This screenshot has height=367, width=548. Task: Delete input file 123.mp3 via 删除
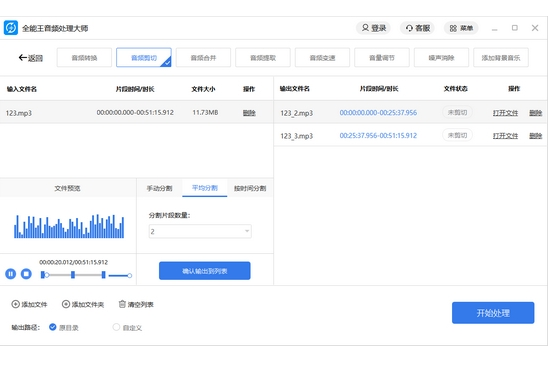tap(249, 113)
